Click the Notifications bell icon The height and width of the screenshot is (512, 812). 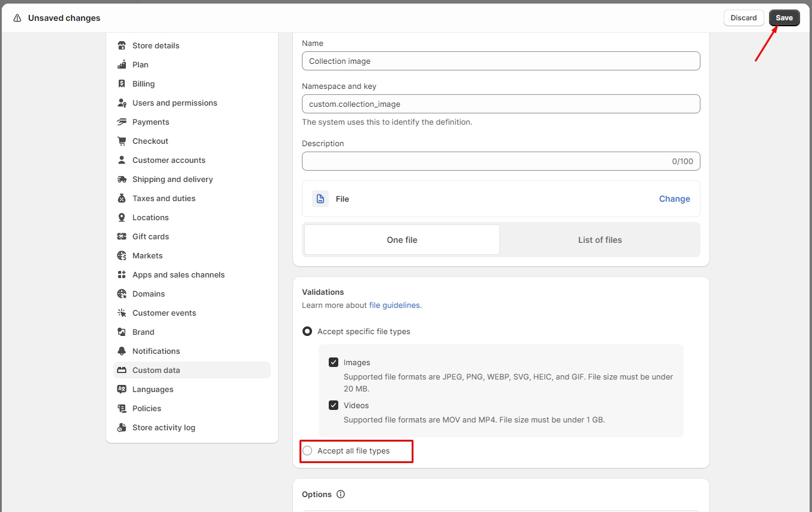122,351
